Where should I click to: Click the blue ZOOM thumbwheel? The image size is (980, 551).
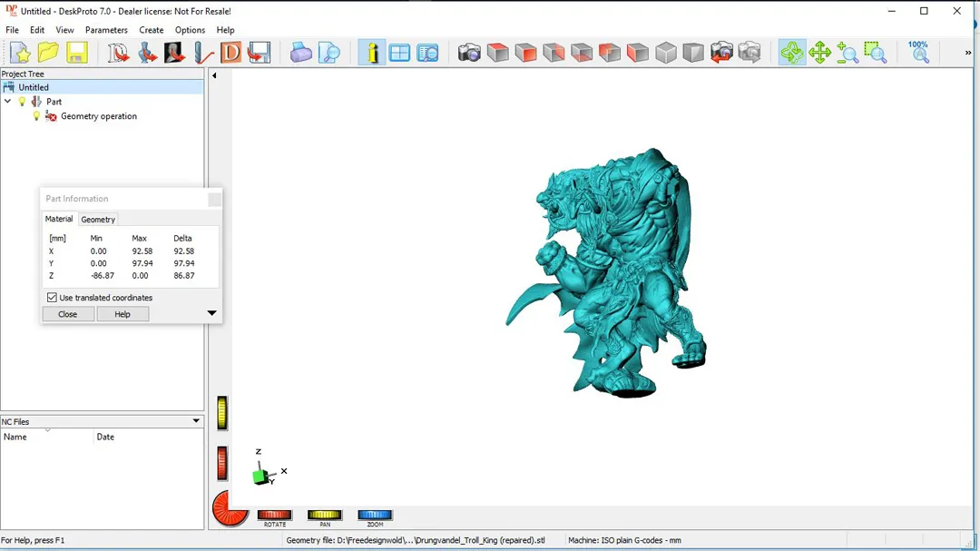(375, 515)
